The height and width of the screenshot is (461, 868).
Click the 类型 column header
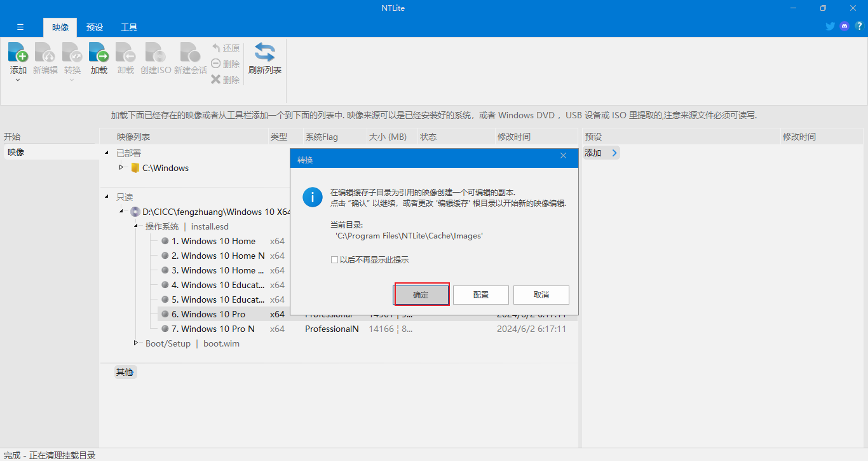pyautogui.click(x=285, y=137)
